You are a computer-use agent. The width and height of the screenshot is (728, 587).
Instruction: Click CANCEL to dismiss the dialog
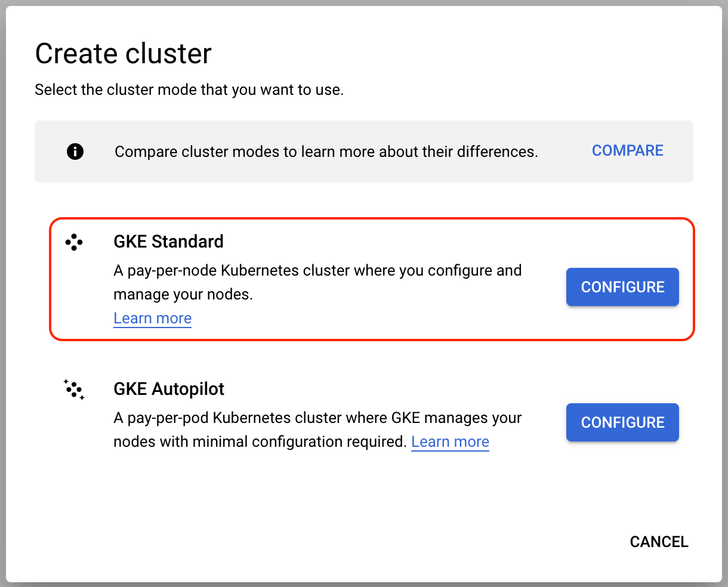[x=659, y=542]
